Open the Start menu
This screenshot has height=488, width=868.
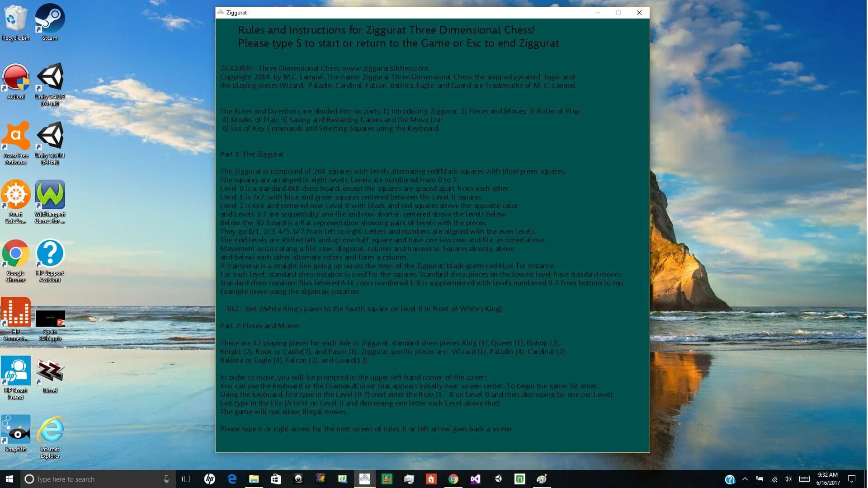[9, 479]
